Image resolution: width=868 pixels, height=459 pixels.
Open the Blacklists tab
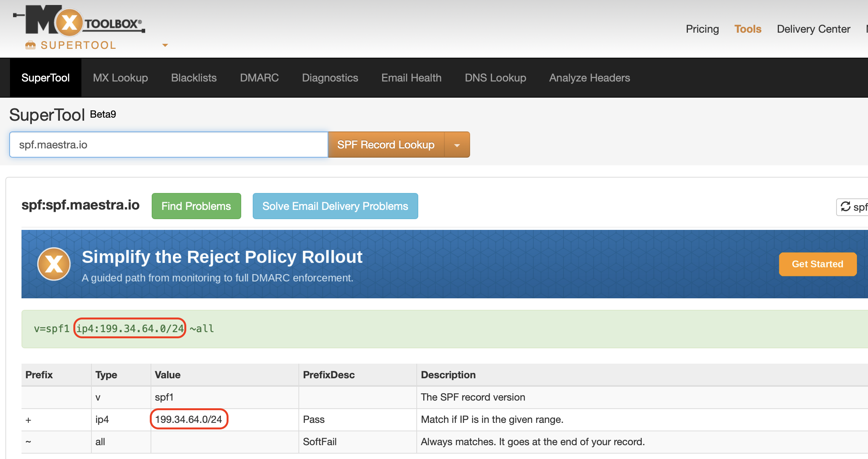(x=194, y=78)
